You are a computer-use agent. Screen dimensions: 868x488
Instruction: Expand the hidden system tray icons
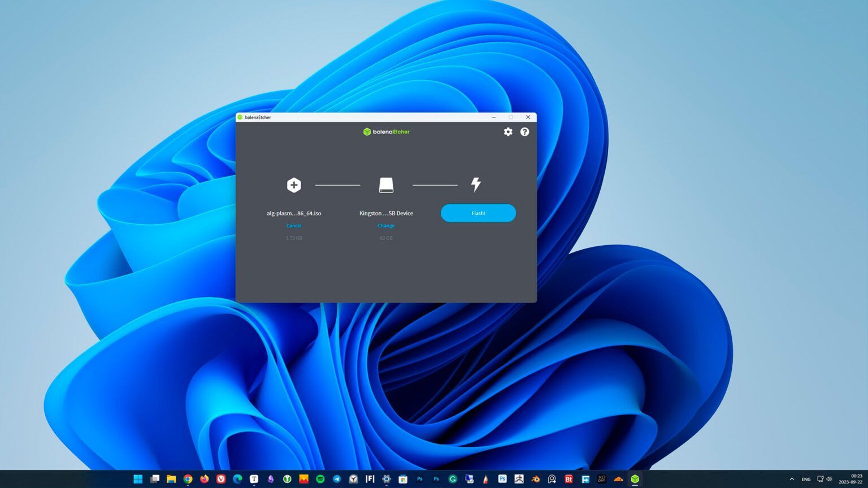(x=792, y=479)
